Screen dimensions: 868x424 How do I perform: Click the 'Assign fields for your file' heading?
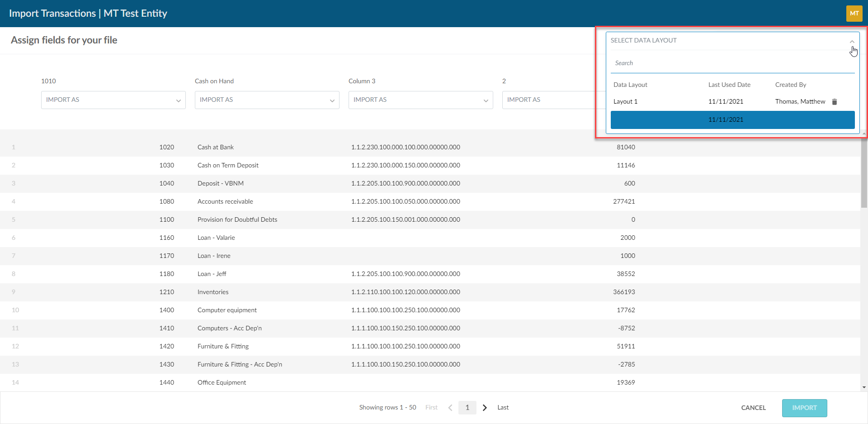pos(64,40)
